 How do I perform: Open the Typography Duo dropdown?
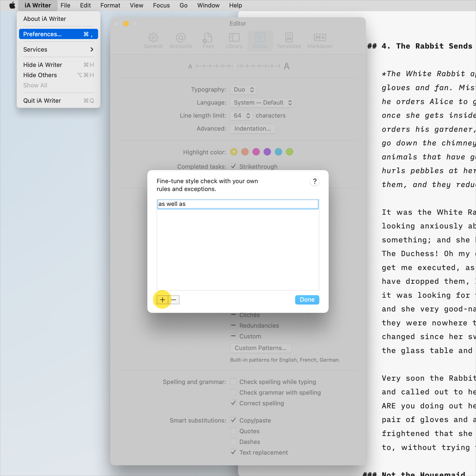point(243,89)
